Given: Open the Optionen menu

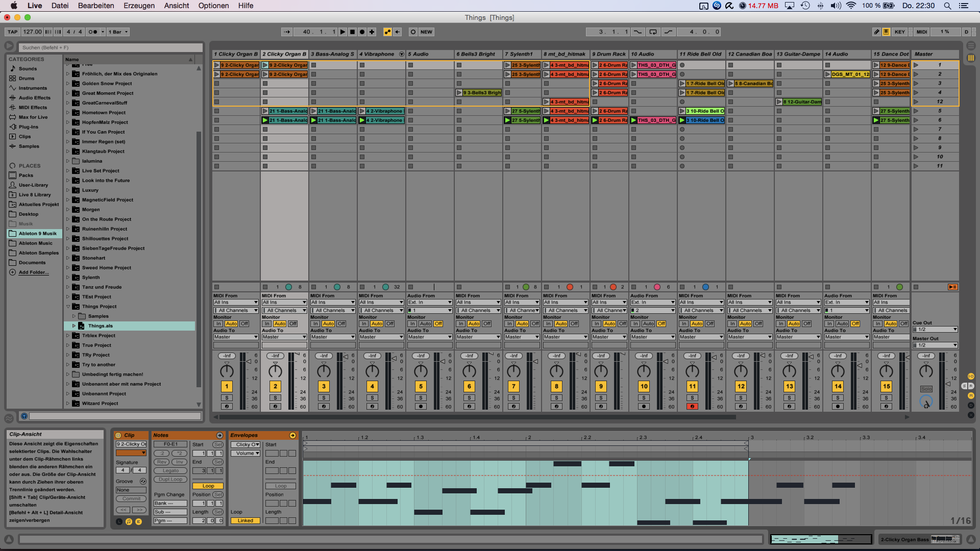Looking at the screenshot, I should point(213,6).
